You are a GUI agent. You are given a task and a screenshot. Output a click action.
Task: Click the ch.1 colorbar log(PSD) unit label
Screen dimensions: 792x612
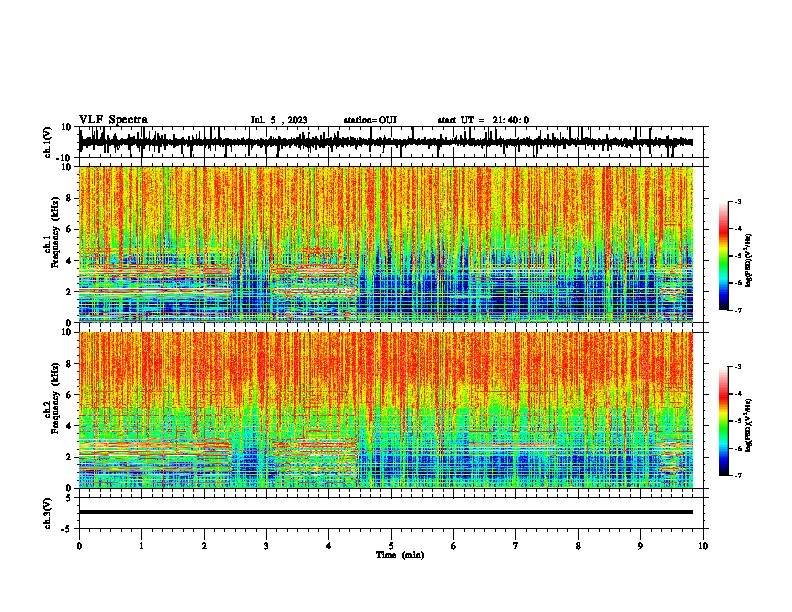(749, 260)
